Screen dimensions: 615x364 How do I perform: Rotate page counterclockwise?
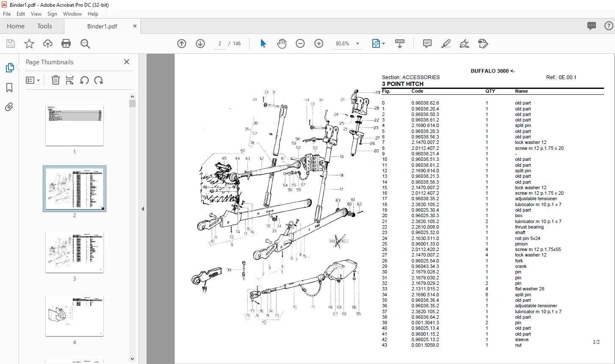point(84,80)
